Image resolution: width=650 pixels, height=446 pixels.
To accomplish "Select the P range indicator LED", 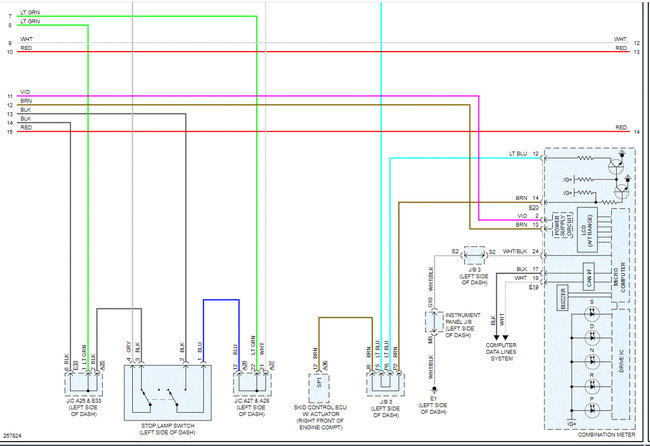I will [x=592, y=410].
